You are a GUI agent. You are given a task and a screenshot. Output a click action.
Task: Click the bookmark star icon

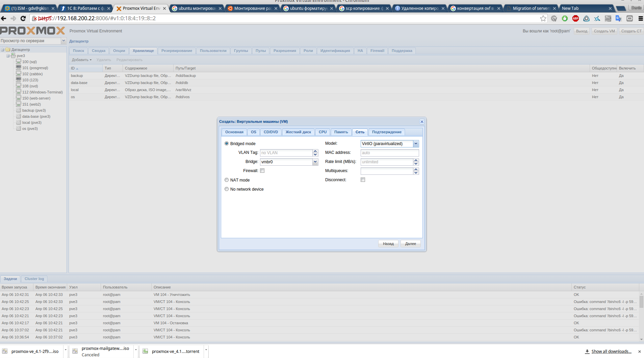pyautogui.click(x=543, y=19)
